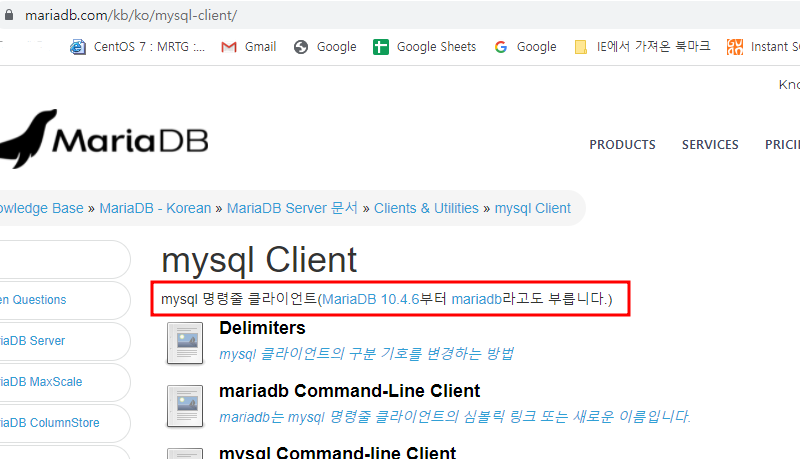Viewport: 800px width, 459px height.
Task: Open the CentOS 7 : MRTG bookmark
Action: 137,47
